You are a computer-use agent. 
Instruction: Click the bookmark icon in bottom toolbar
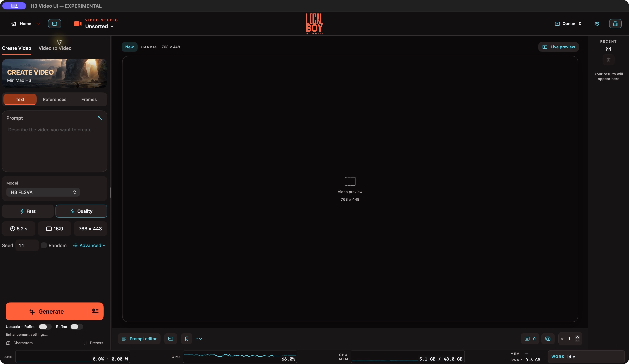pyautogui.click(x=186, y=339)
